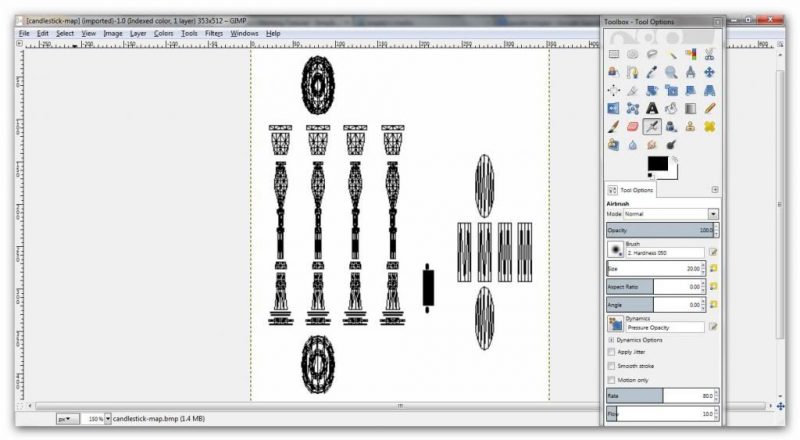Select the Rectangle Select tool
This screenshot has width=800, height=440.
tap(613, 54)
